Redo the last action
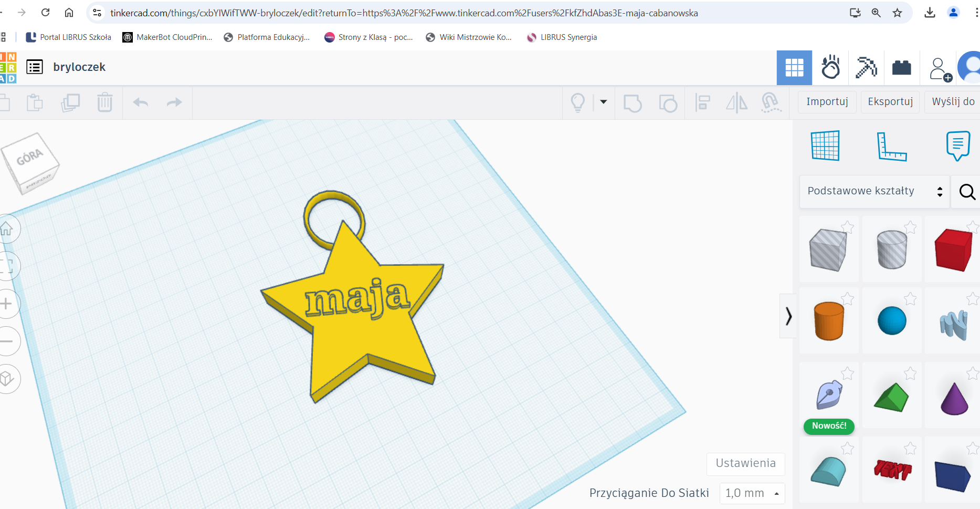 [174, 102]
